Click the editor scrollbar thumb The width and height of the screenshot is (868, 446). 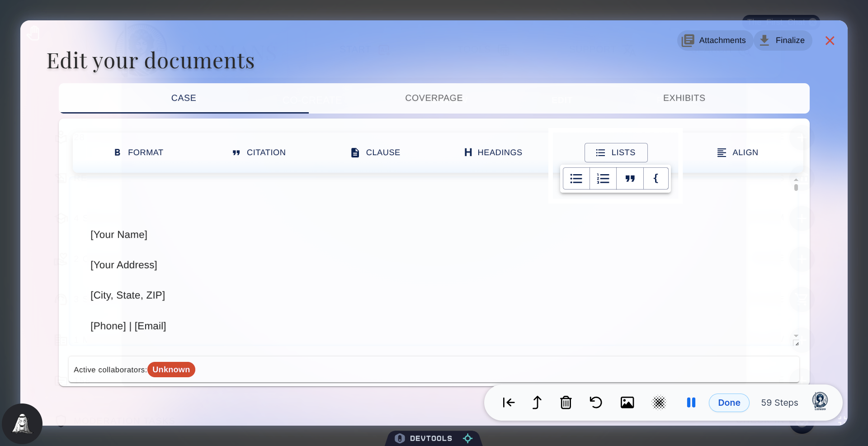point(796,187)
